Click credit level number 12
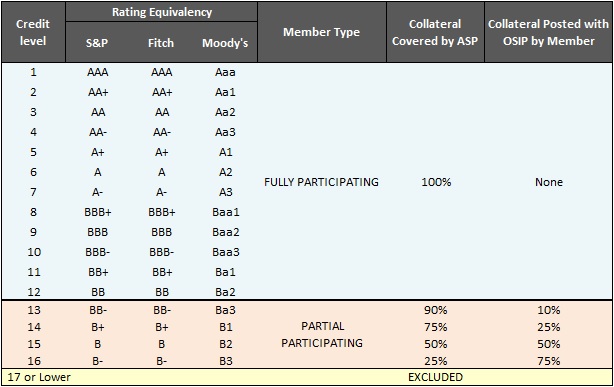Viewport: 614px width, 387px height. (x=34, y=292)
